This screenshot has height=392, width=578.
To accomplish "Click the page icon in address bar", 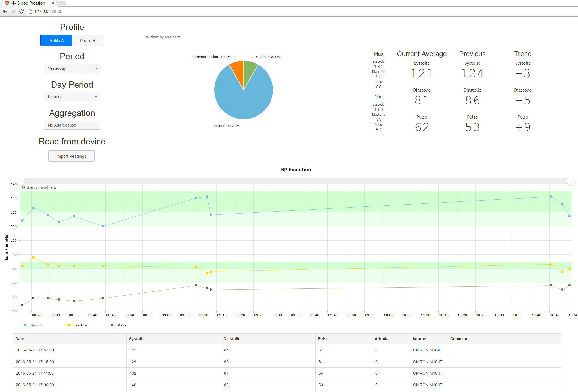I will [x=31, y=12].
